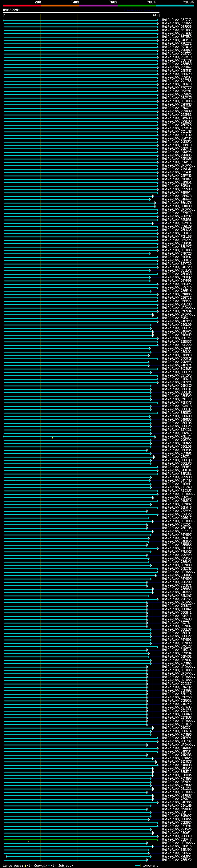This screenshot has width=197, height=868.
Task: Select the UniRef100_Q6H3X5 label
Action: click(176, 386)
